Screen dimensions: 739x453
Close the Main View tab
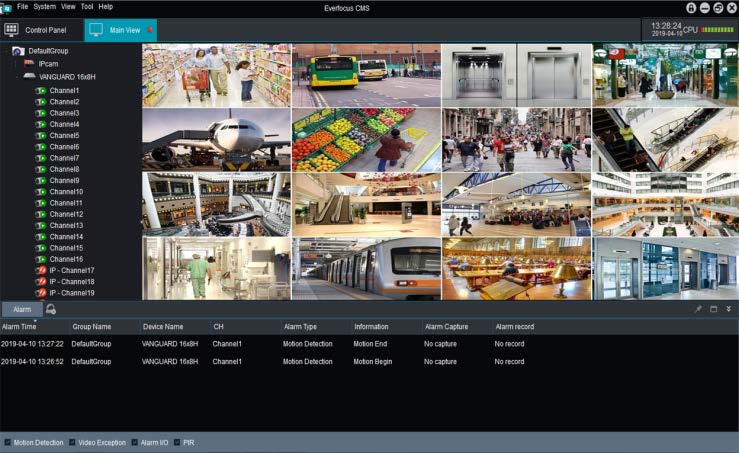click(150, 30)
